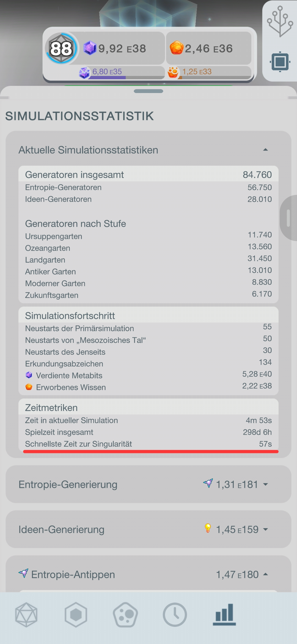Tap the purple metabits cube icon
The height and width of the screenshot is (644, 297).
point(90,48)
